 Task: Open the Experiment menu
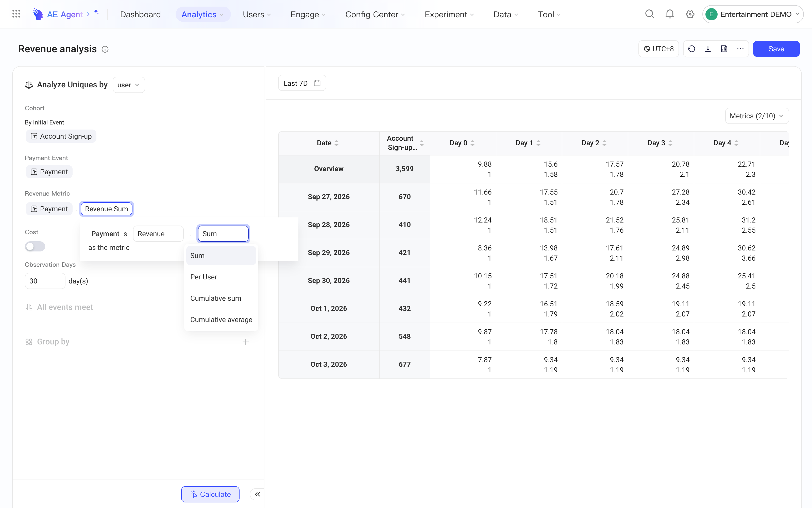(449, 14)
